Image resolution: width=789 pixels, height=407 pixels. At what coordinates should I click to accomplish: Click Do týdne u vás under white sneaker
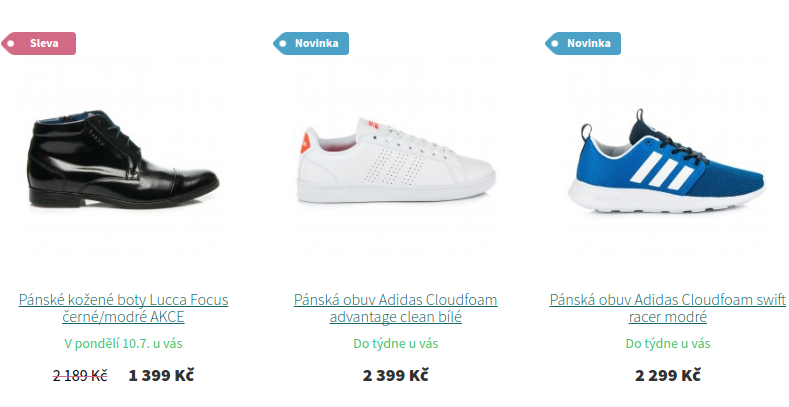point(396,344)
